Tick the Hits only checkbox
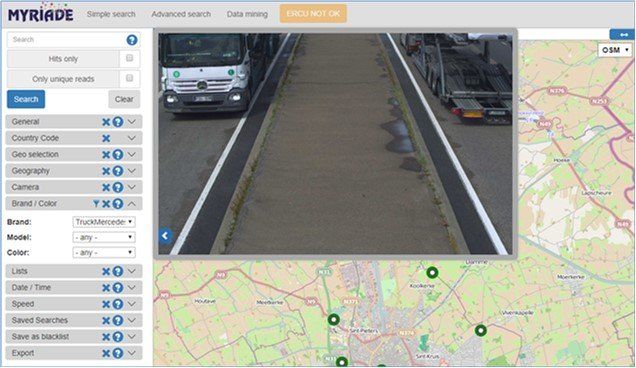This screenshot has width=636, height=368. [x=129, y=58]
